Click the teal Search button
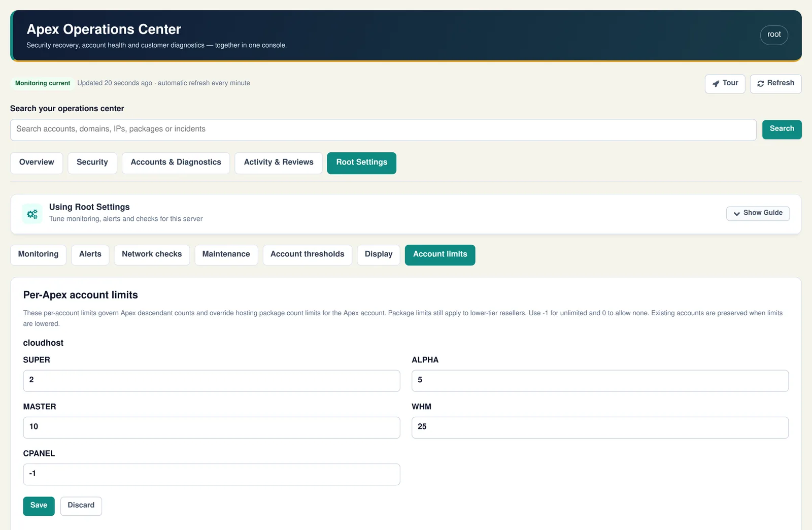Image resolution: width=812 pixels, height=530 pixels. (782, 129)
